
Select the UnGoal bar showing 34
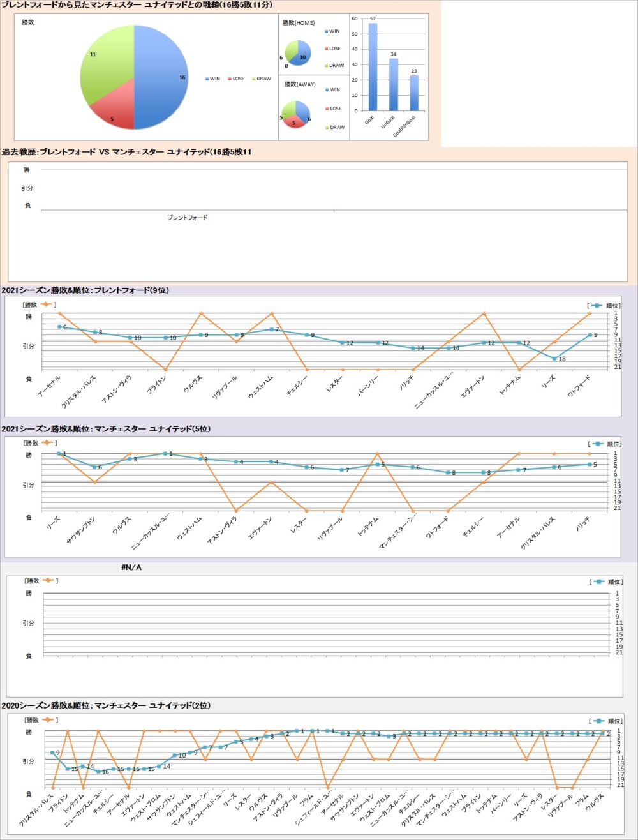point(394,84)
